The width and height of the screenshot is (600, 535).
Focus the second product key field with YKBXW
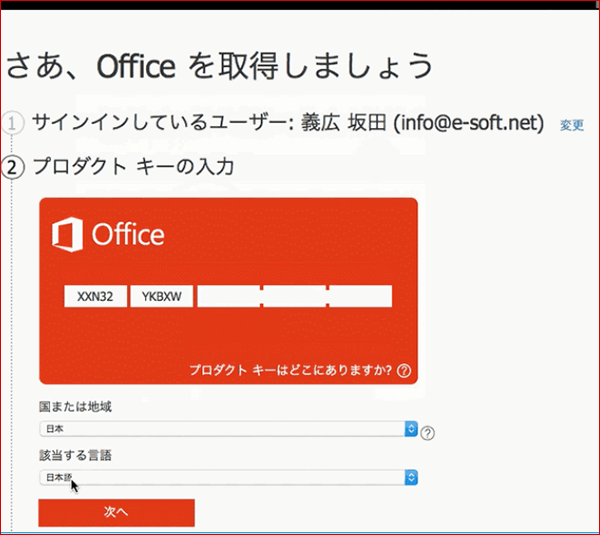[161, 297]
